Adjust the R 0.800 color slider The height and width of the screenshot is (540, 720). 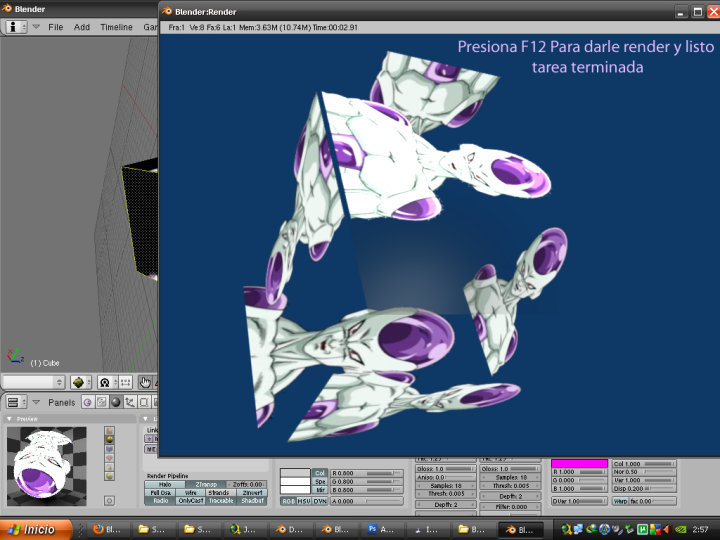pyautogui.click(x=366, y=473)
